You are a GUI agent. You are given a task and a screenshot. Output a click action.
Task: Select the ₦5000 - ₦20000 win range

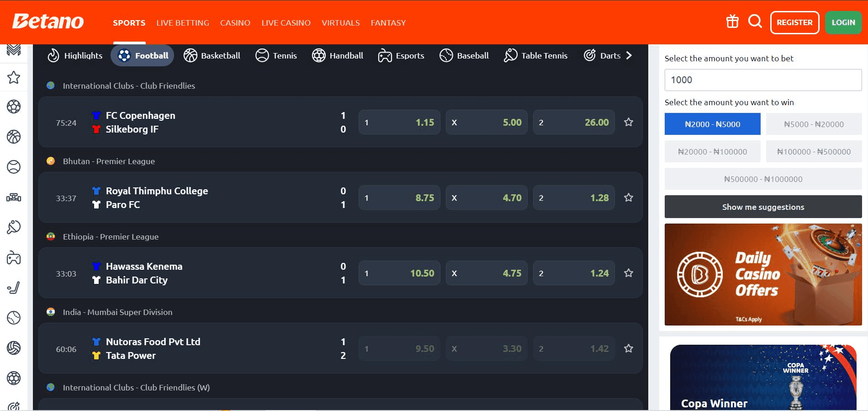[x=814, y=124]
